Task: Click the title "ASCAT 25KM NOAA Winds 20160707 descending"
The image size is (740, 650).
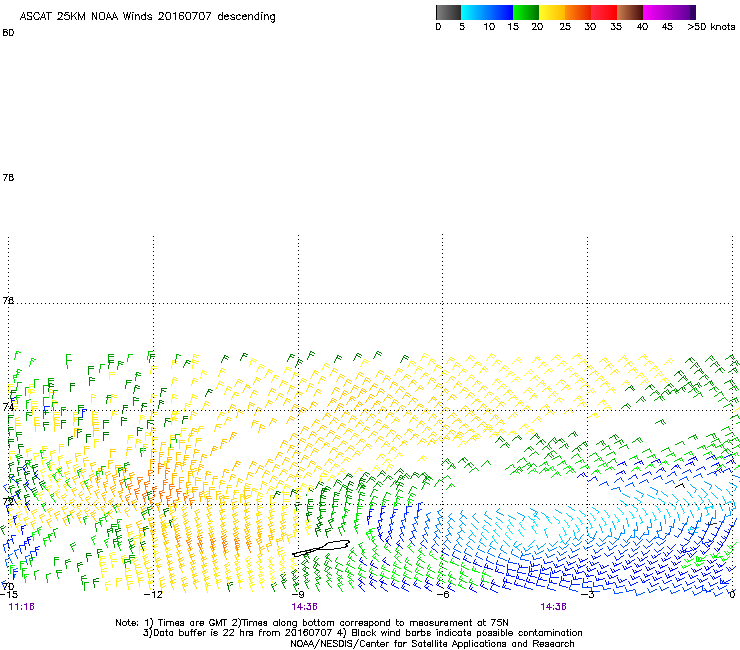Action: tap(147, 17)
